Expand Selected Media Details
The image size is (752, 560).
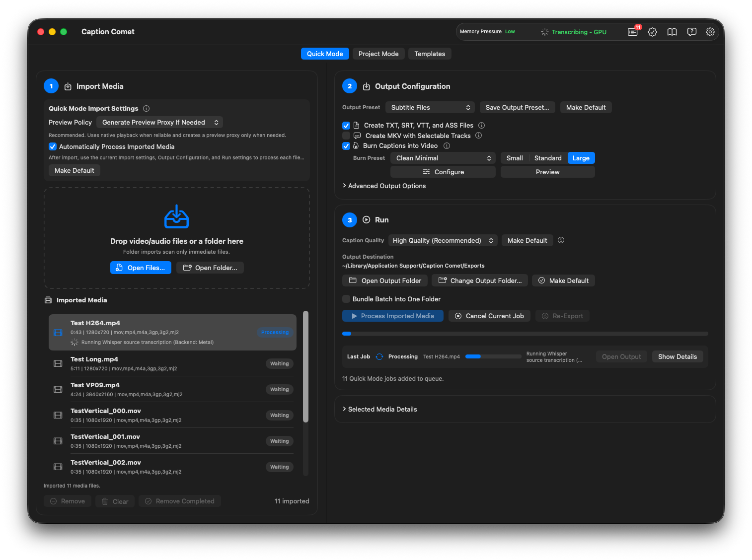click(379, 409)
